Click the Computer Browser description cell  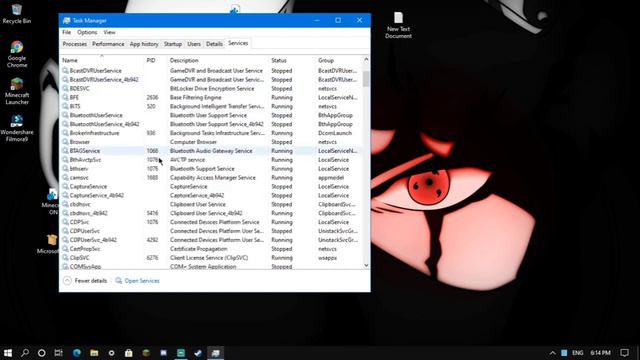point(193,142)
